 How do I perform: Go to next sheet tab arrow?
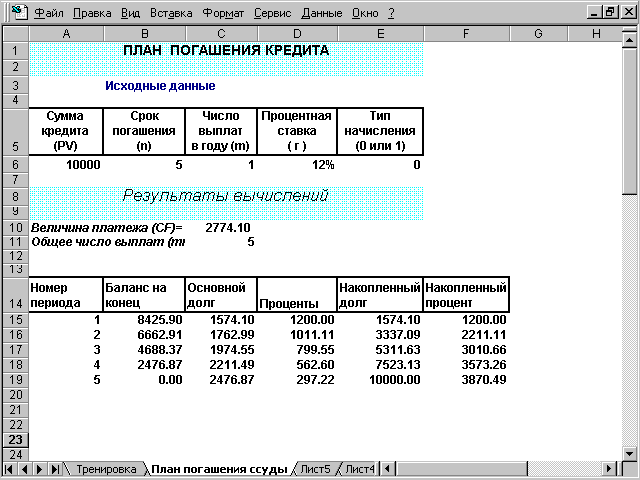[x=40, y=469]
